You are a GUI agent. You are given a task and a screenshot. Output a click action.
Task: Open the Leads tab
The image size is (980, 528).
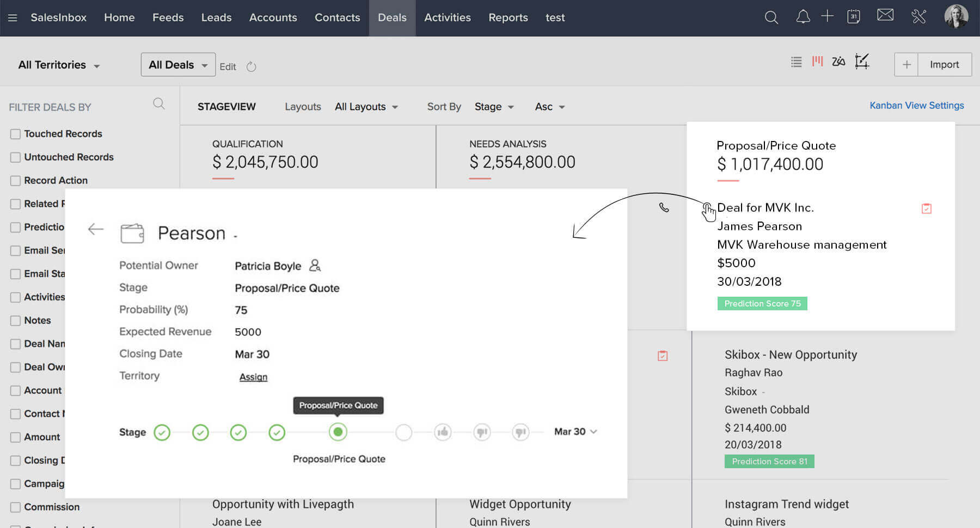(216, 17)
